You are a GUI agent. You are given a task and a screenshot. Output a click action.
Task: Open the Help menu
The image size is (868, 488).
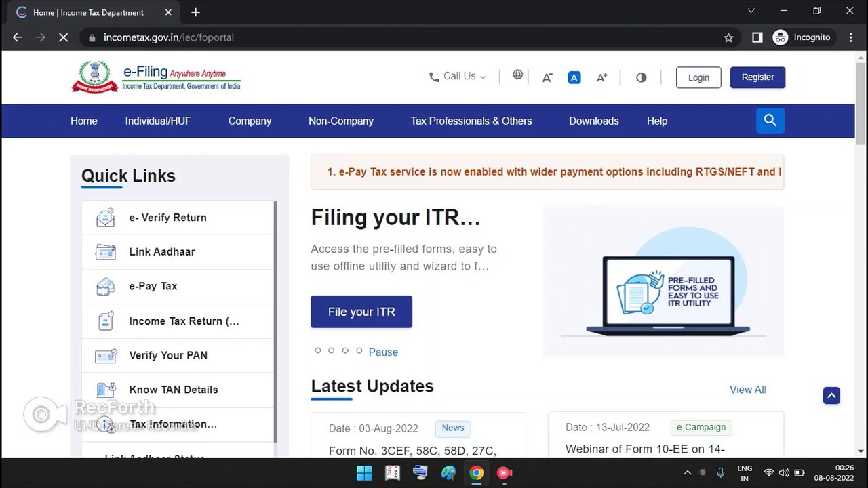(x=657, y=121)
